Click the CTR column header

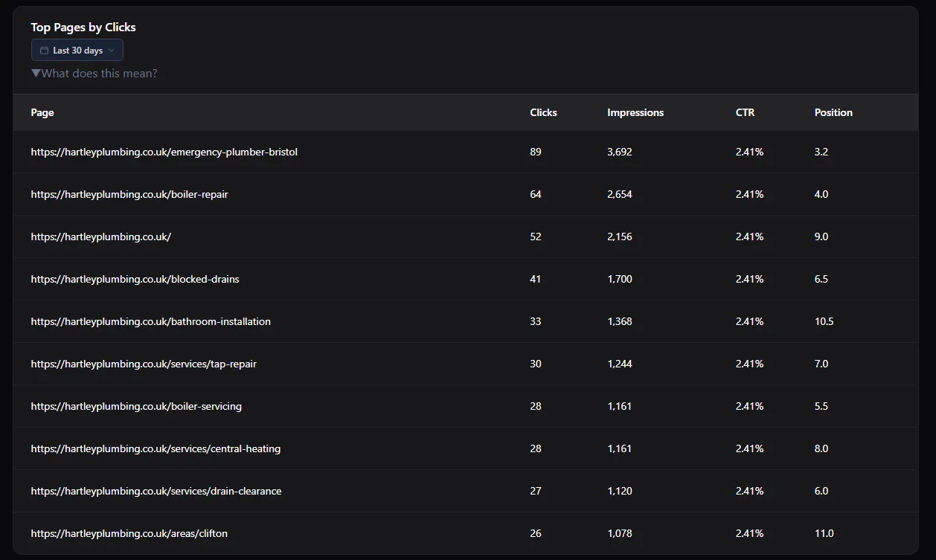click(x=745, y=112)
